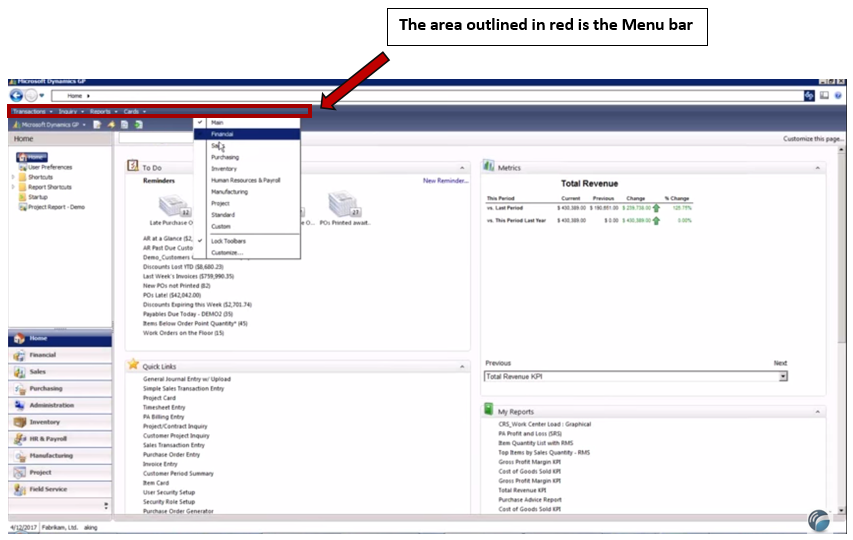Click the Next metric link

(x=780, y=363)
